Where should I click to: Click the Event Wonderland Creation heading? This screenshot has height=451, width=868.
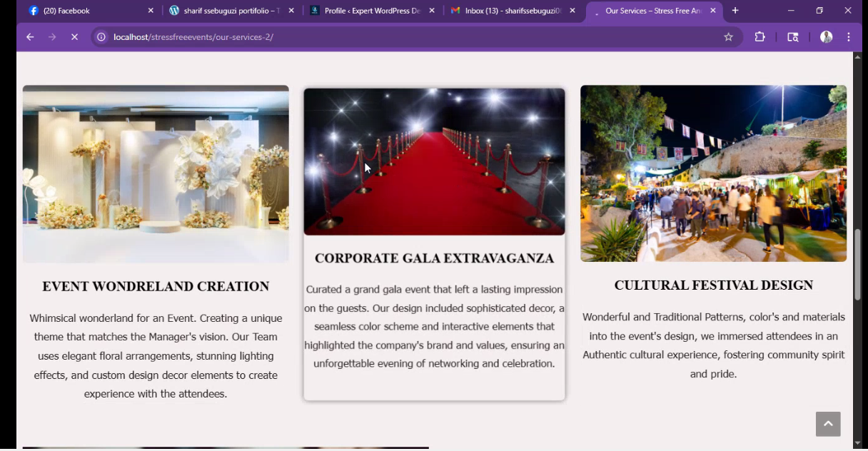tap(156, 287)
